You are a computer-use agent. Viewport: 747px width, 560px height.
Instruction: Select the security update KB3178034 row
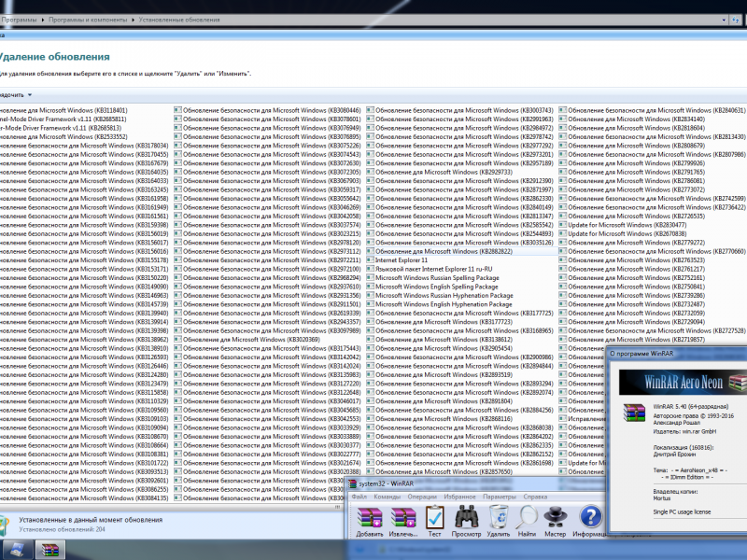[x=84, y=146]
